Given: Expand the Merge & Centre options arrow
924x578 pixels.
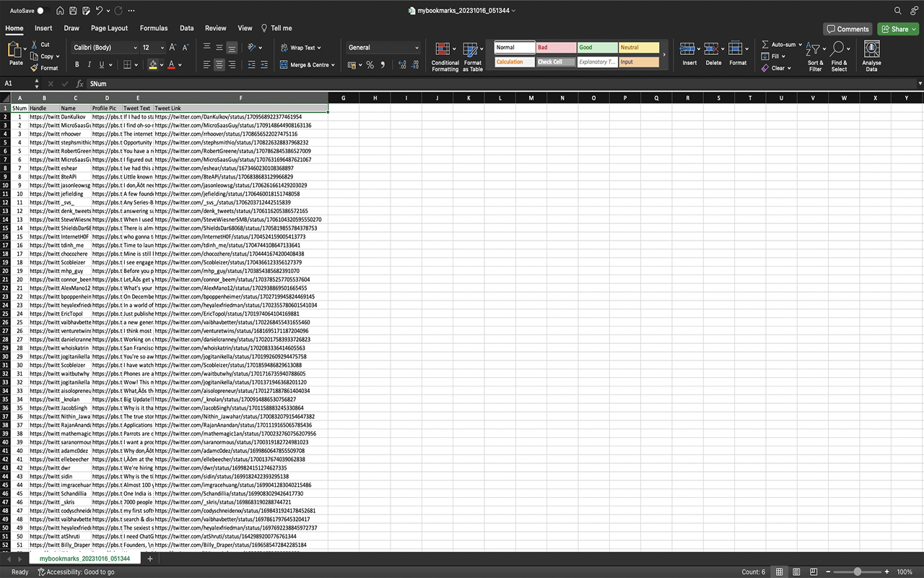Looking at the screenshot, I should pyautogui.click(x=334, y=65).
